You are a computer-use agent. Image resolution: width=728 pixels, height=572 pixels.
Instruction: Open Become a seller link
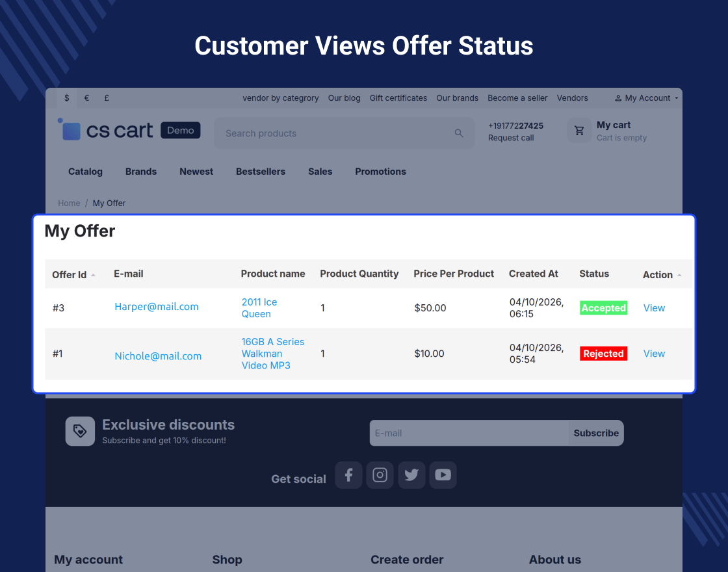(x=517, y=98)
